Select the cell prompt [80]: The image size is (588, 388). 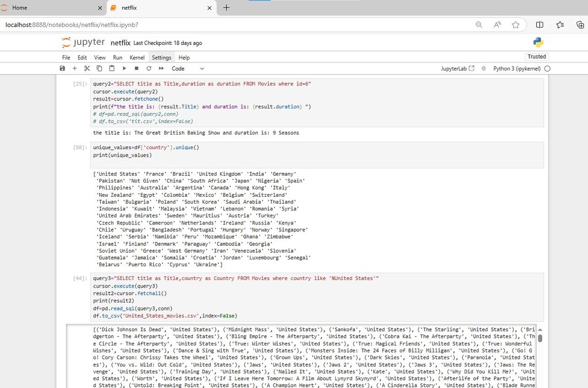(80, 148)
